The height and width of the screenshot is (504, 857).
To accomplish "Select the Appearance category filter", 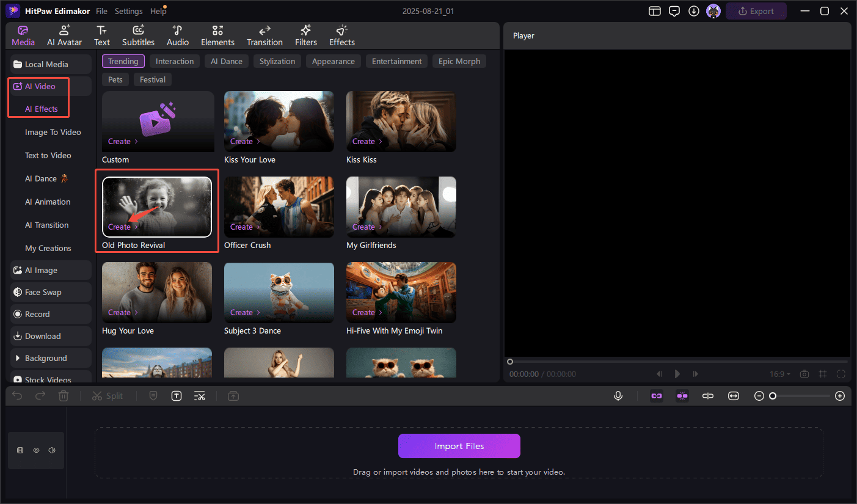I will pyautogui.click(x=334, y=61).
